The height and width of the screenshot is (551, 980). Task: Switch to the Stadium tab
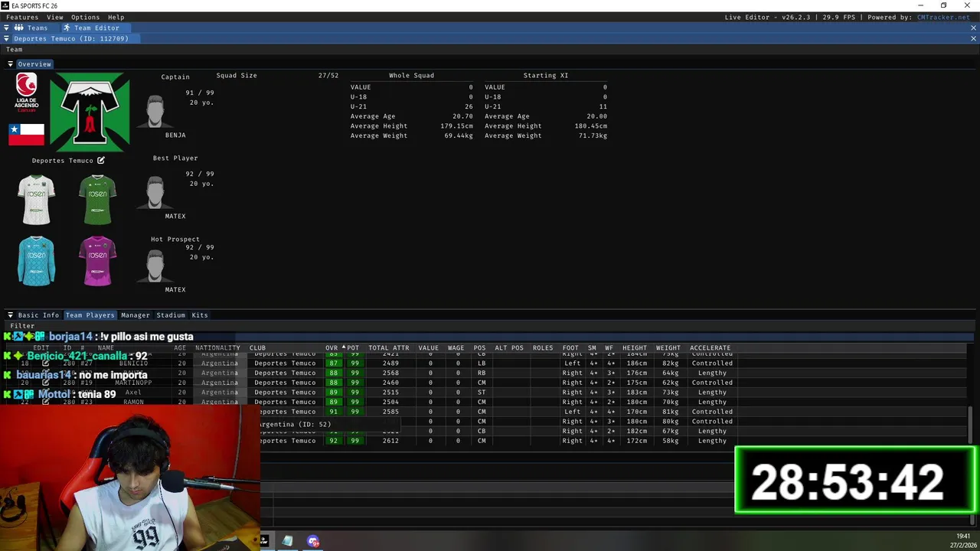(x=171, y=315)
